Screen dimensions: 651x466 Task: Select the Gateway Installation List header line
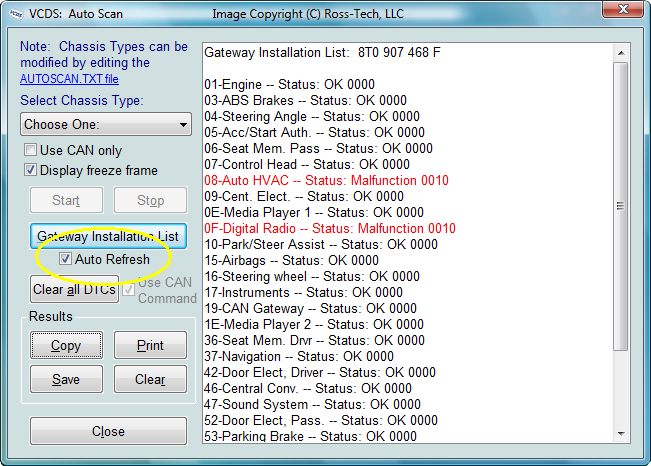(x=322, y=53)
